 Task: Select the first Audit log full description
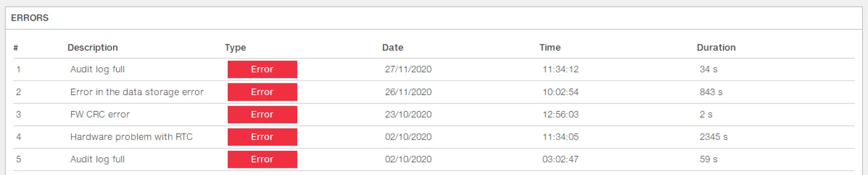97,69
